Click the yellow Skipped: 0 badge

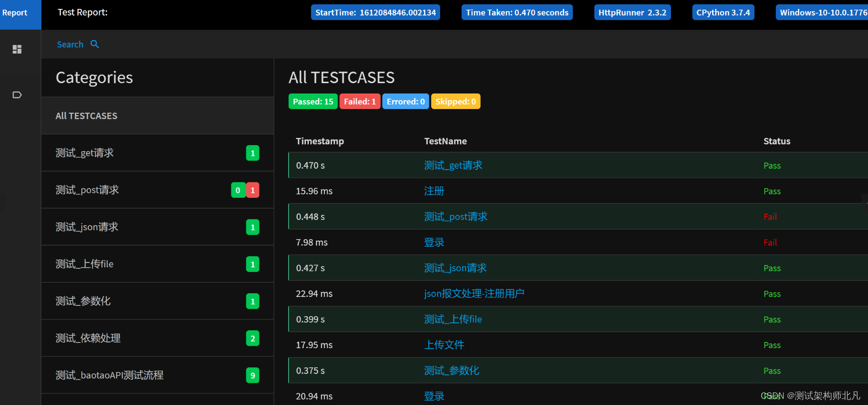[x=456, y=101]
